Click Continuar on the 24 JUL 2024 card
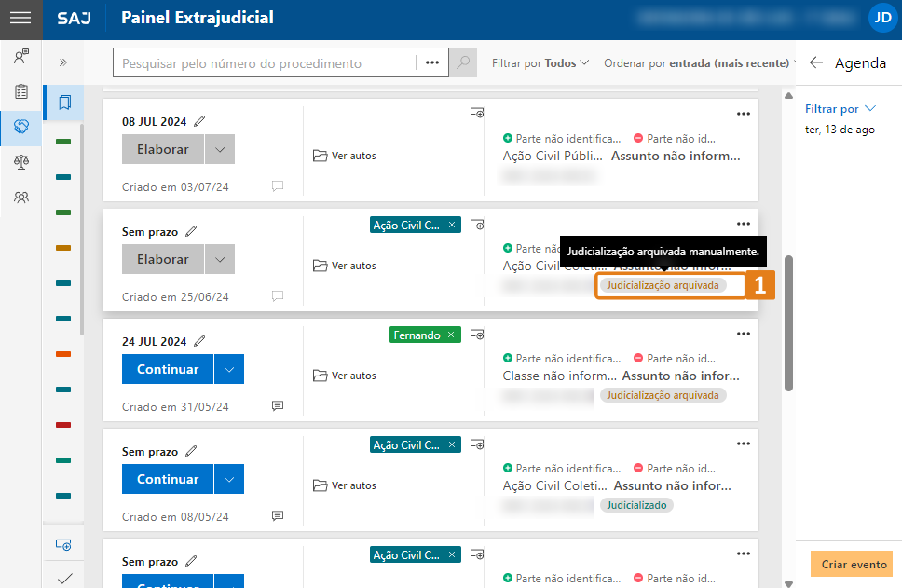 point(168,369)
